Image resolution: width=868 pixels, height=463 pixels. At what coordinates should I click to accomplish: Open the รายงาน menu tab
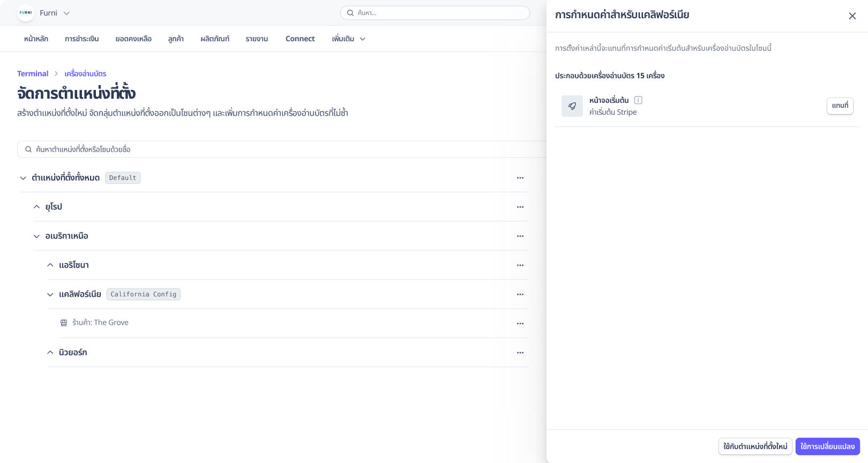tap(257, 39)
